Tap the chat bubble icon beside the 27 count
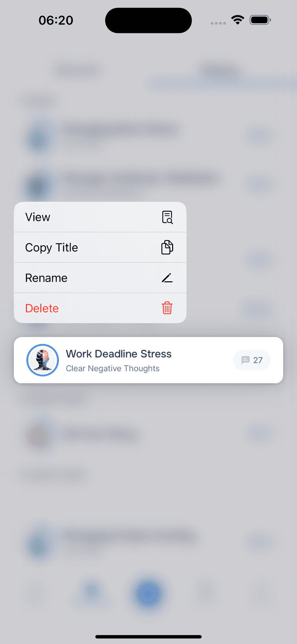This screenshot has height=644, width=297. click(x=245, y=360)
